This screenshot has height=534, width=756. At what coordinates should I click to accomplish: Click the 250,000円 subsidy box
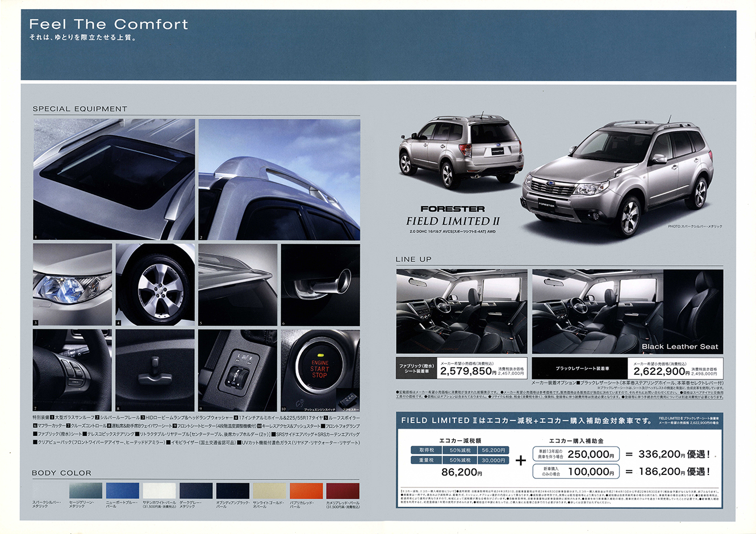pos(576,454)
